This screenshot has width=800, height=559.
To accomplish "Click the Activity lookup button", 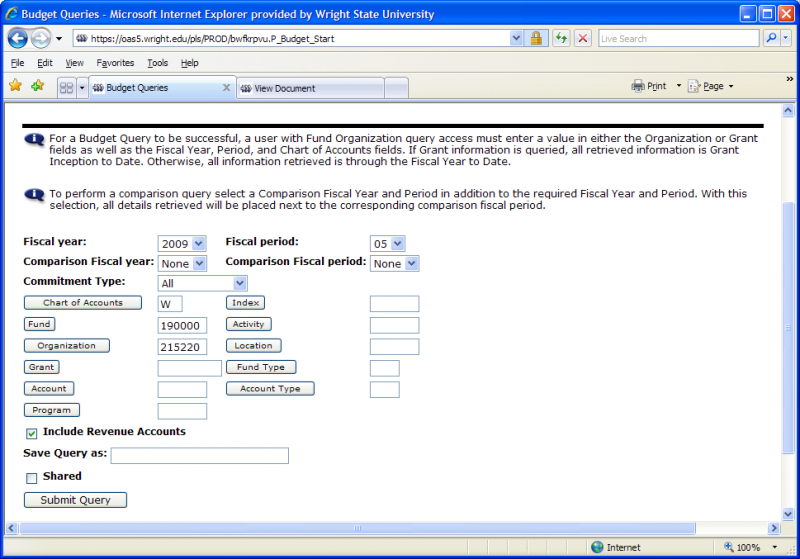I will [248, 324].
